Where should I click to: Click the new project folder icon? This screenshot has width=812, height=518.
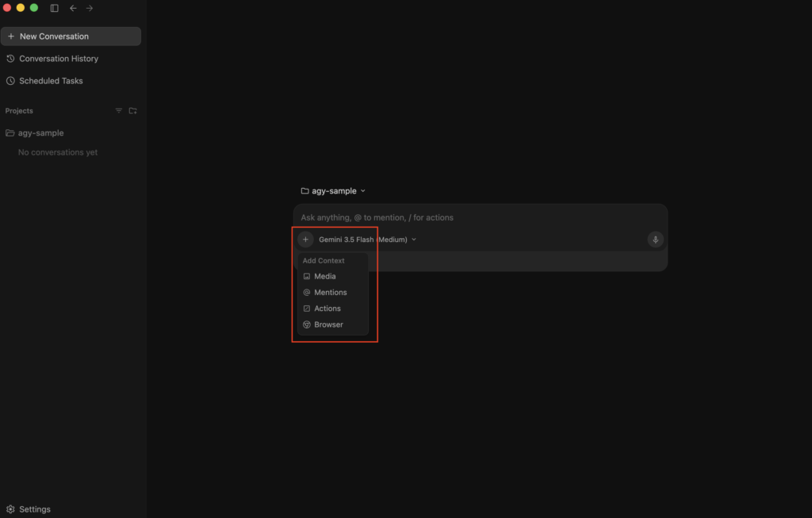point(133,111)
